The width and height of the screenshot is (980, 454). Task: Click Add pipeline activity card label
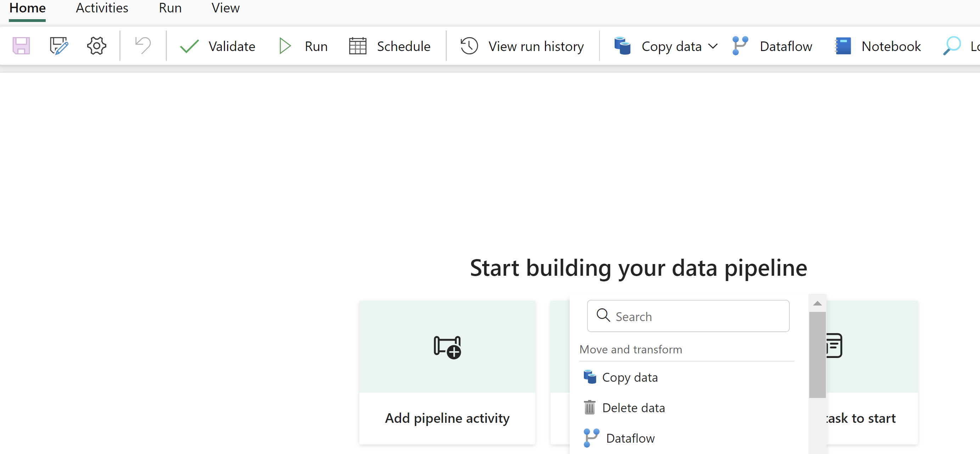(447, 418)
